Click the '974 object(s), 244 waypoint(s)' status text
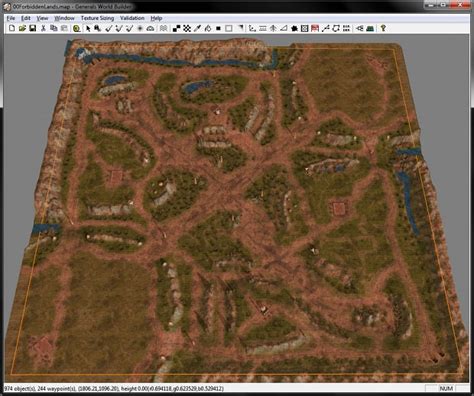Viewport: 474px width, 396px height. click(39, 389)
